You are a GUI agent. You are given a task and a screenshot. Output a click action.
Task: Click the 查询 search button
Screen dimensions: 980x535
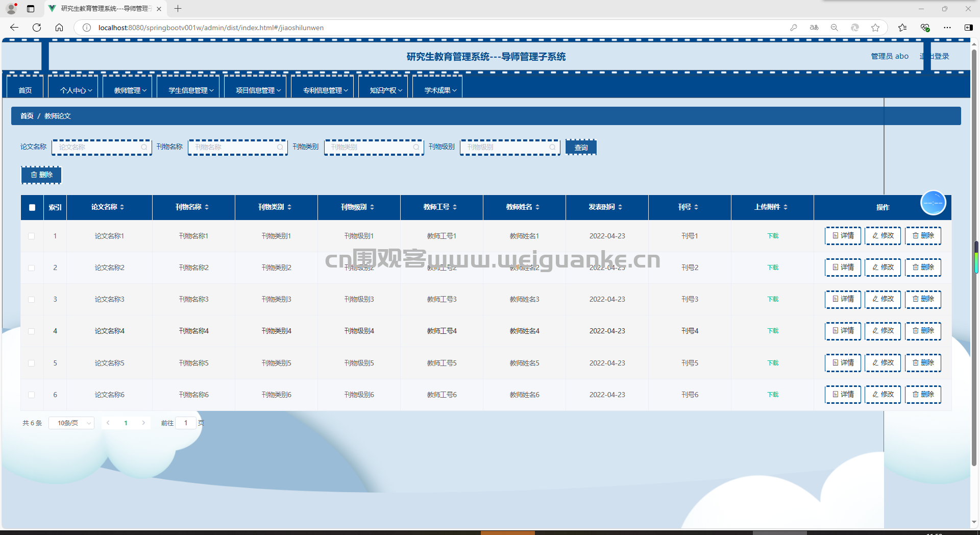point(581,148)
